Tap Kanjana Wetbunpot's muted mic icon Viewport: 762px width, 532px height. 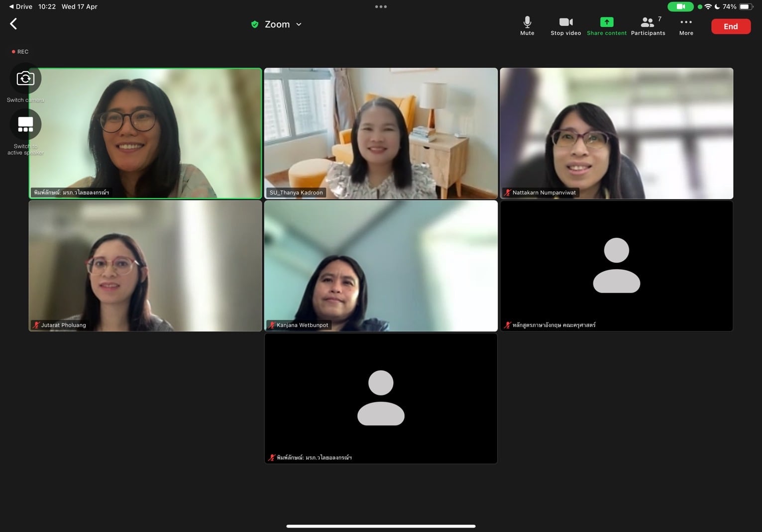pyautogui.click(x=272, y=325)
